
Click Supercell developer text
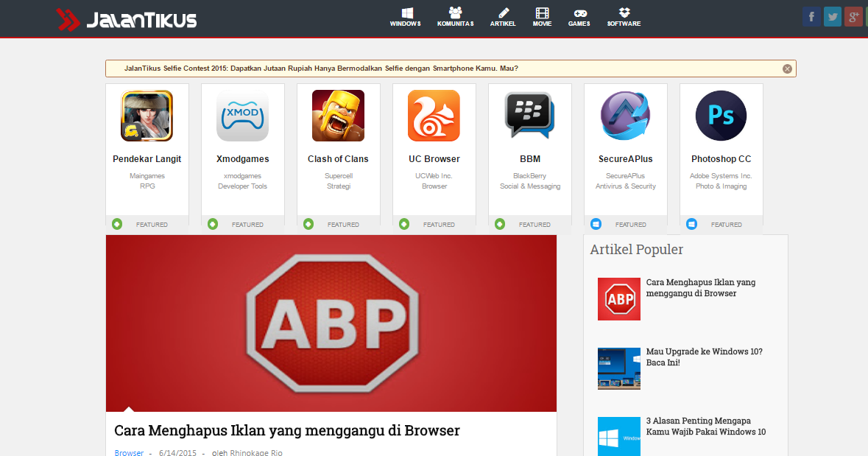[338, 175]
